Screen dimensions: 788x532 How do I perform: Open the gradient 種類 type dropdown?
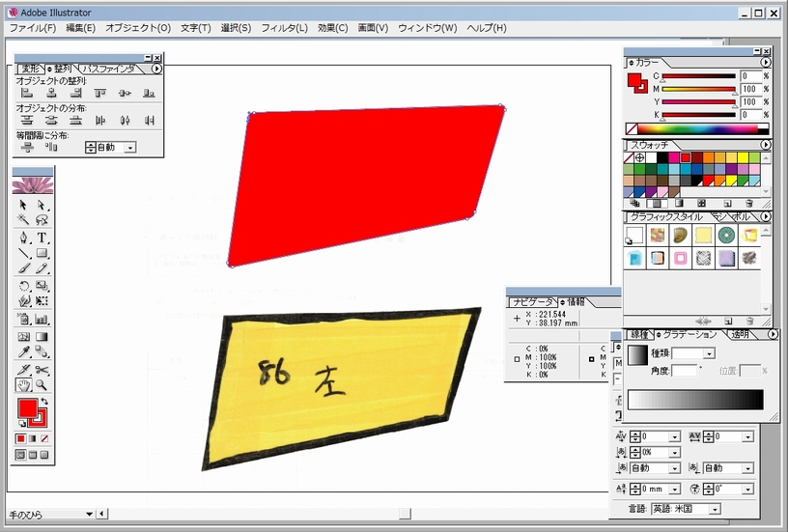click(708, 354)
